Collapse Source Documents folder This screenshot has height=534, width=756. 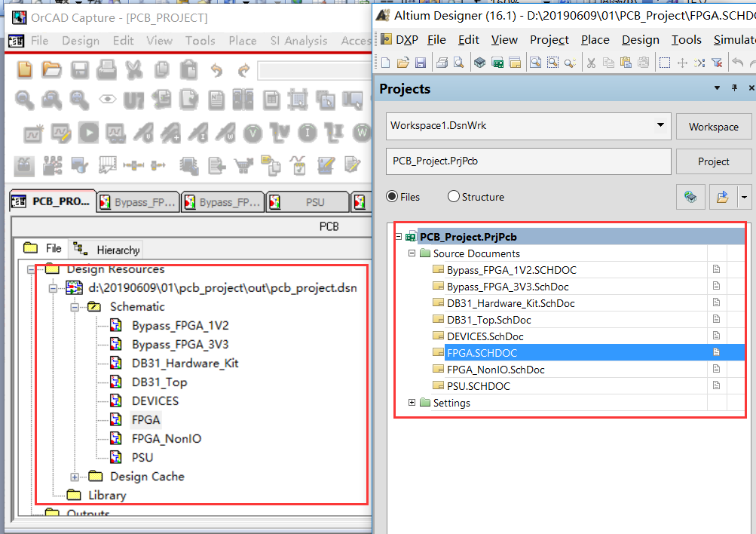tap(412, 253)
